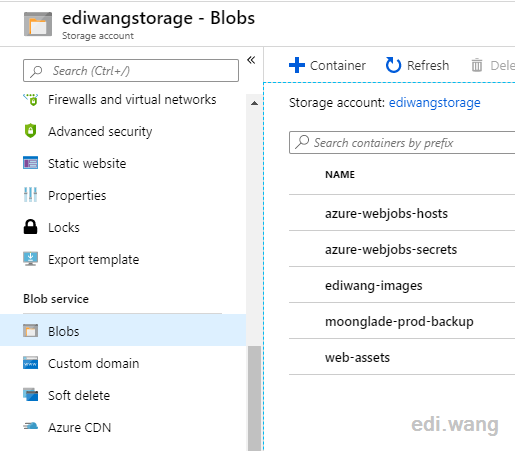Open Advanced security shield icon
The image size is (515, 451).
(30, 131)
